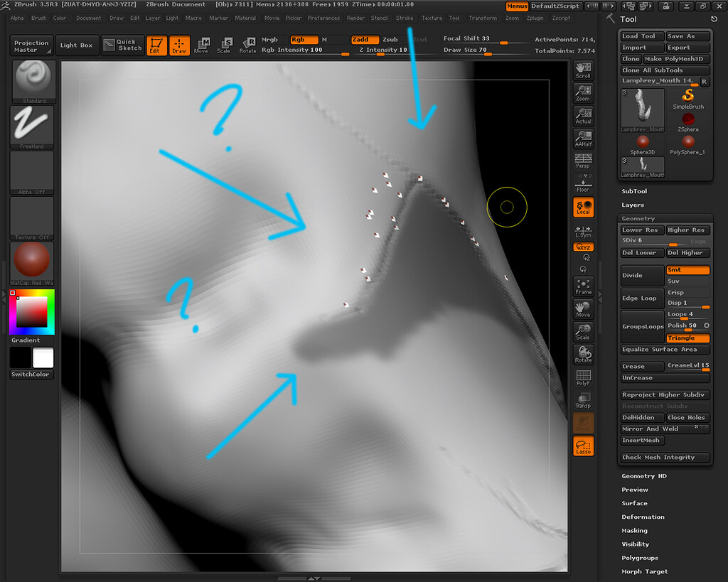Expand the Deformation section
This screenshot has height=582, width=728.
coord(643,517)
